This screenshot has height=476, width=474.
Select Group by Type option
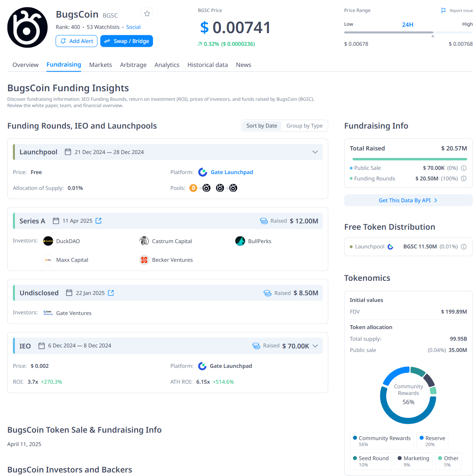(304, 126)
